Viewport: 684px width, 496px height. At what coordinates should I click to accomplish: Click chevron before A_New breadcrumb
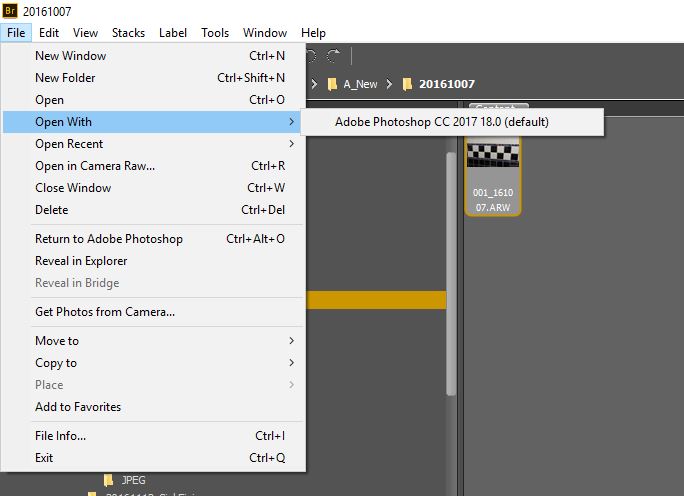314,84
